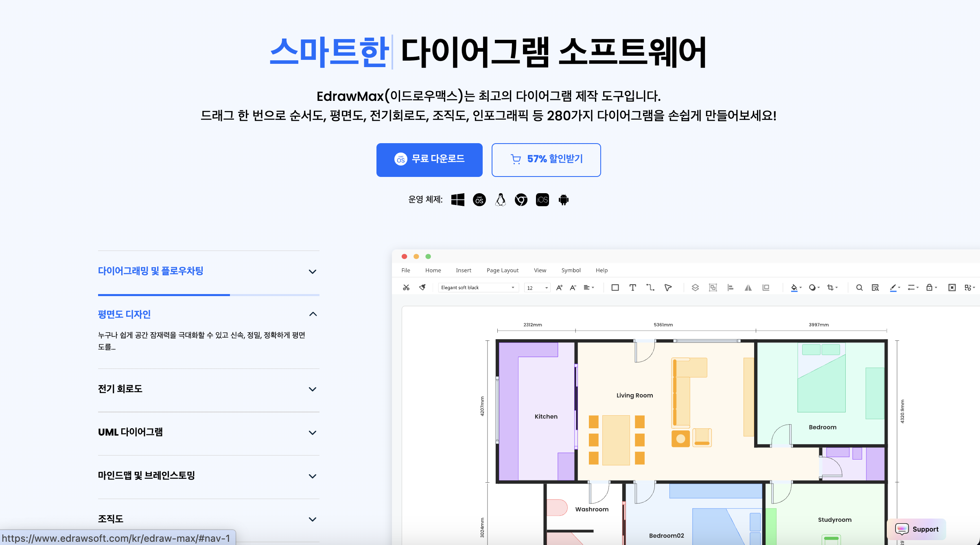Open the Help menu

602,270
